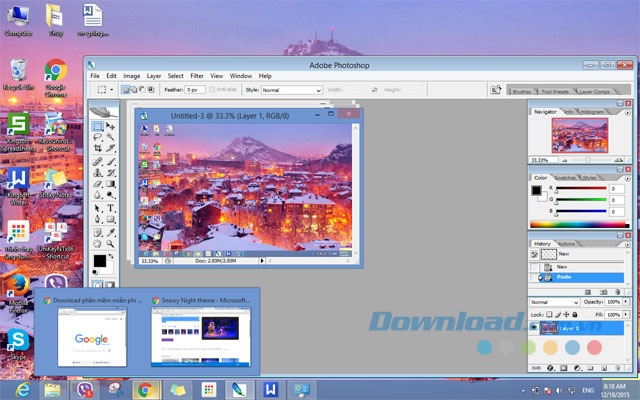The width and height of the screenshot is (640, 400).
Task: Toggle the Anti-alias checkbox
Action: [x=212, y=89]
